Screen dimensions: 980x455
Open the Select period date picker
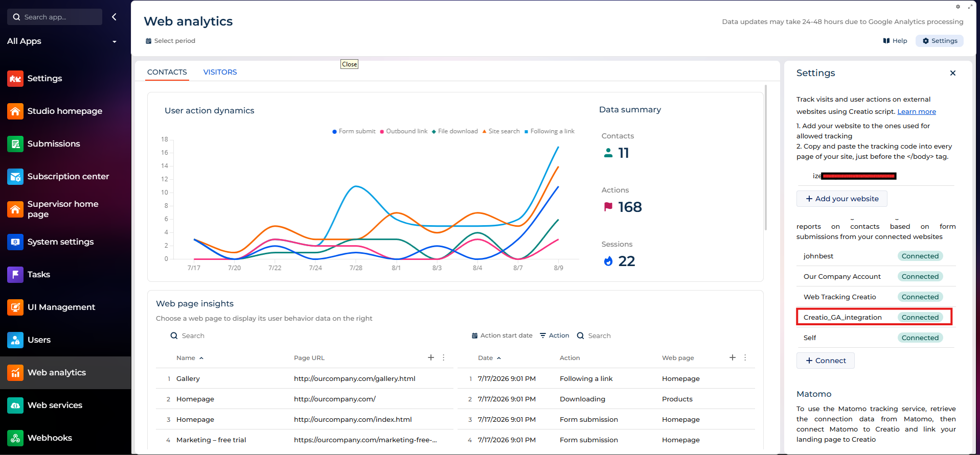(x=170, y=41)
